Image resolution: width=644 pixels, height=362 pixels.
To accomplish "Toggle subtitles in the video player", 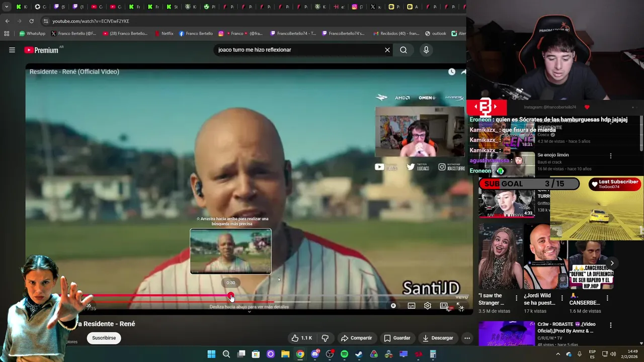I will coord(412,306).
